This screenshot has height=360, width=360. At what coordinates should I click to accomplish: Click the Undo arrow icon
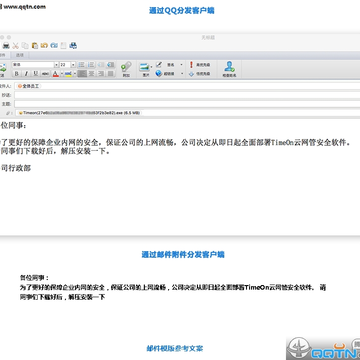tap(44, 45)
